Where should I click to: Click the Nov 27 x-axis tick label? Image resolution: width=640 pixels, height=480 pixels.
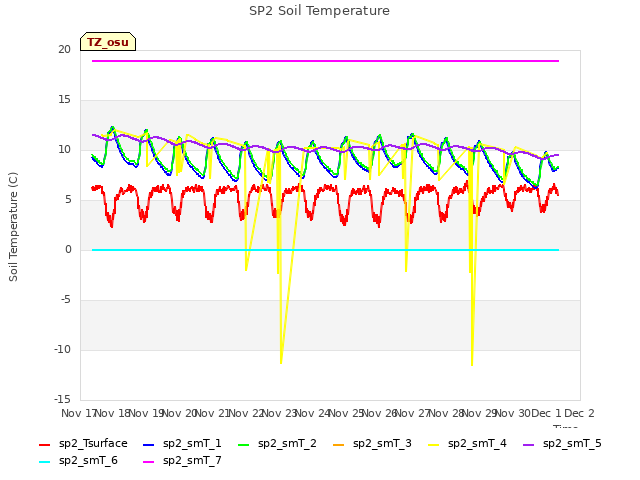[x=413, y=413]
